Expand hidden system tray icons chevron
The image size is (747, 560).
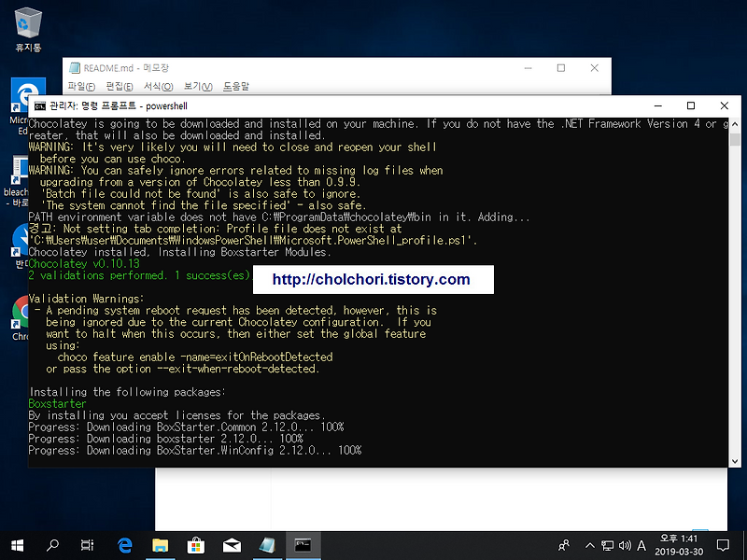[590, 546]
